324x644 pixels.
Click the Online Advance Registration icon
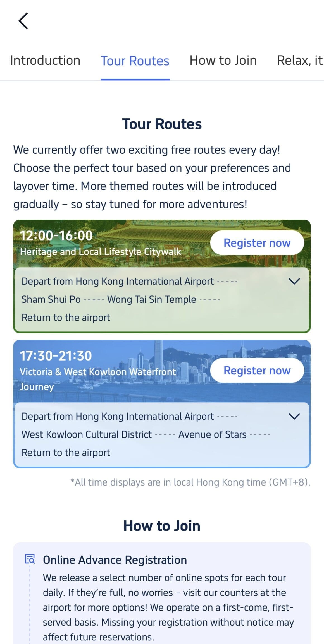[x=30, y=559]
